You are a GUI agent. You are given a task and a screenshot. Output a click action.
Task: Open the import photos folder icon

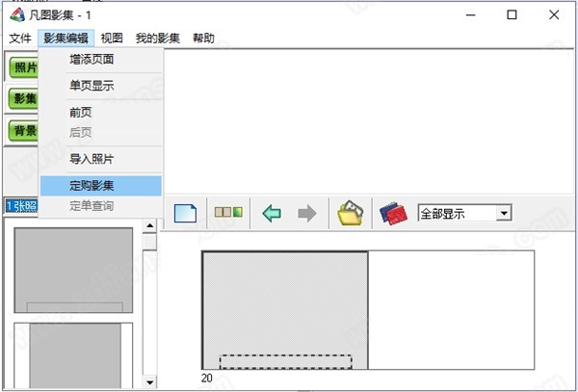[x=351, y=213]
